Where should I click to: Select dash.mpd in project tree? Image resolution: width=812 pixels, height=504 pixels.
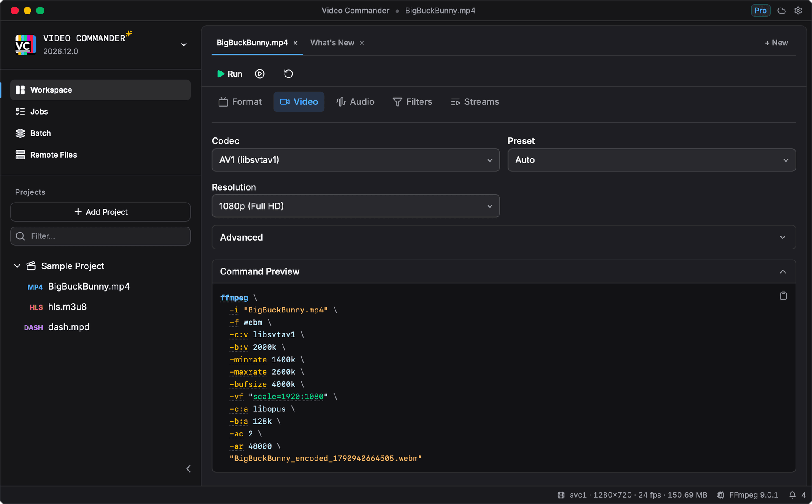point(57,327)
